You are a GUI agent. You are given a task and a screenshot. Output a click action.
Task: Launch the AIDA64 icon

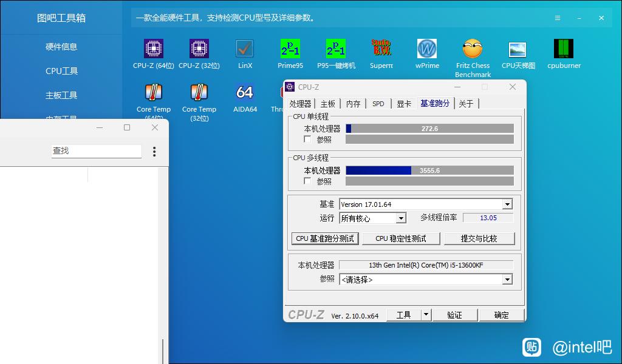click(x=245, y=92)
